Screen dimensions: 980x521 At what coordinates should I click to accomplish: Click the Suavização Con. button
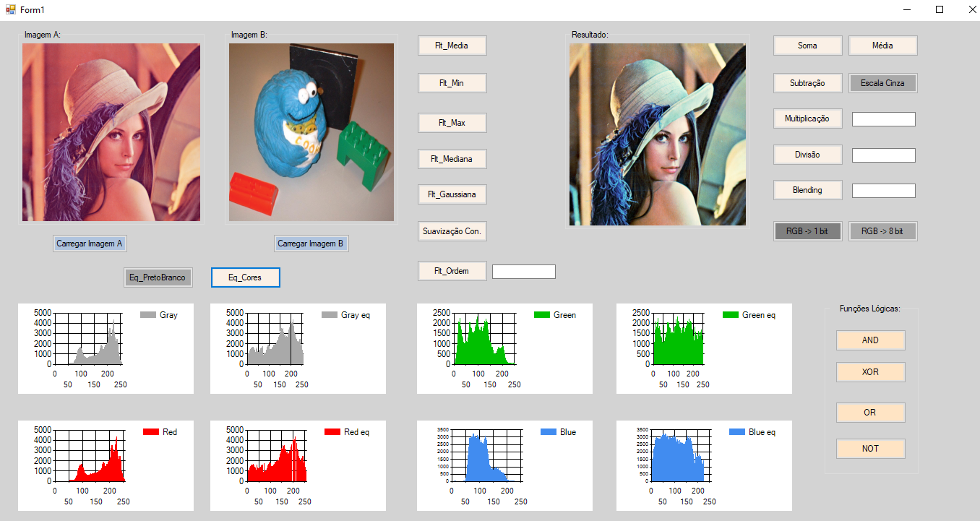click(x=452, y=231)
